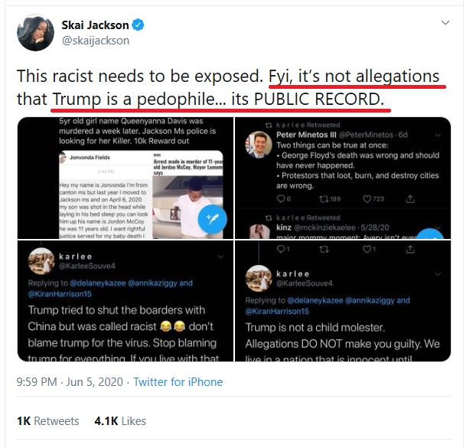Open Skai Jackson's profile avatar
This screenshot has width=476, height=448.
point(35,32)
